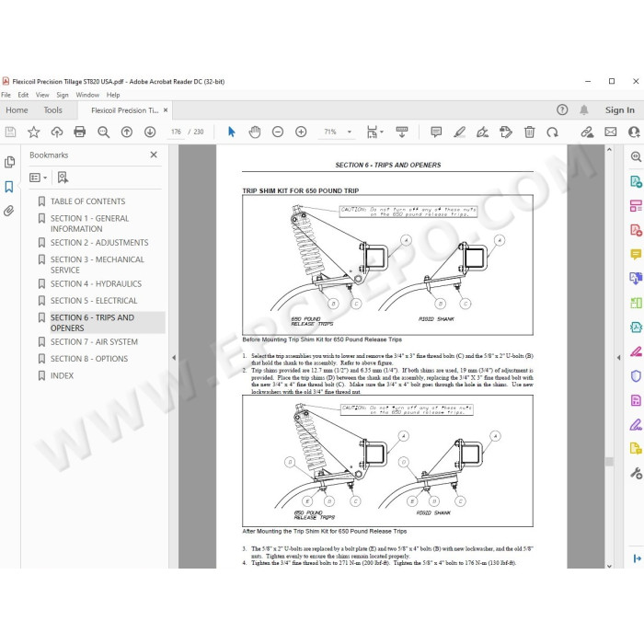Open SECTION 4 - HYDRAULICS bookmark
644x644 pixels.
click(x=96, y=283)
